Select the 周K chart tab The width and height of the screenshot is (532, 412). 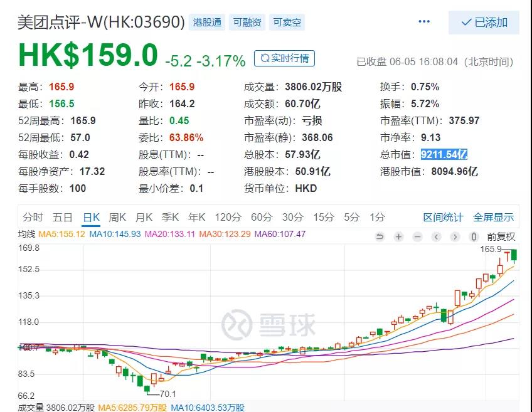click(117, 217)
